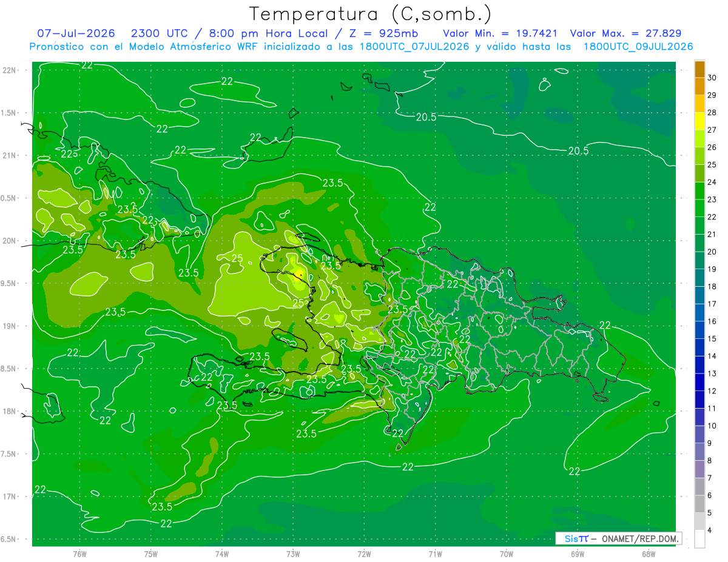Click the "70W" longitude axis label
Screen dimensions: 728x562
[x=507, y=554]
